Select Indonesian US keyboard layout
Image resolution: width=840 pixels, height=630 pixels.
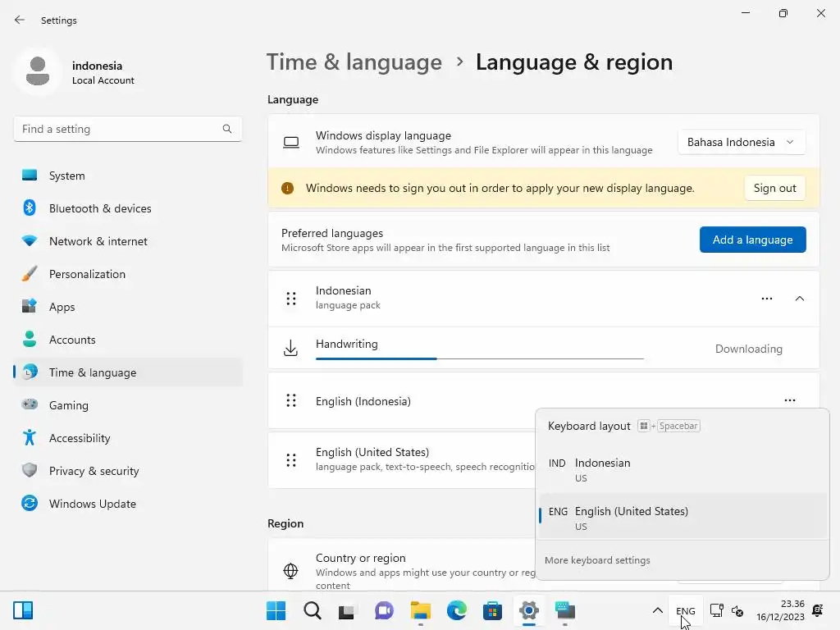pos(682,470)
